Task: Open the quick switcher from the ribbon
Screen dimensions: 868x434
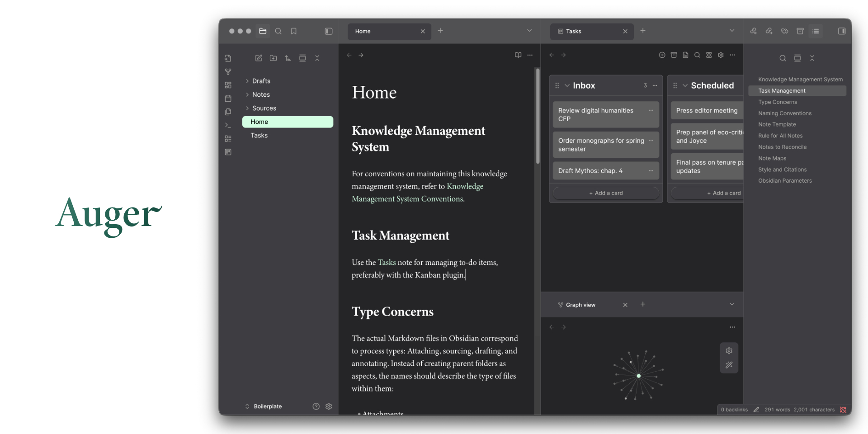Action: pos(228,58)
